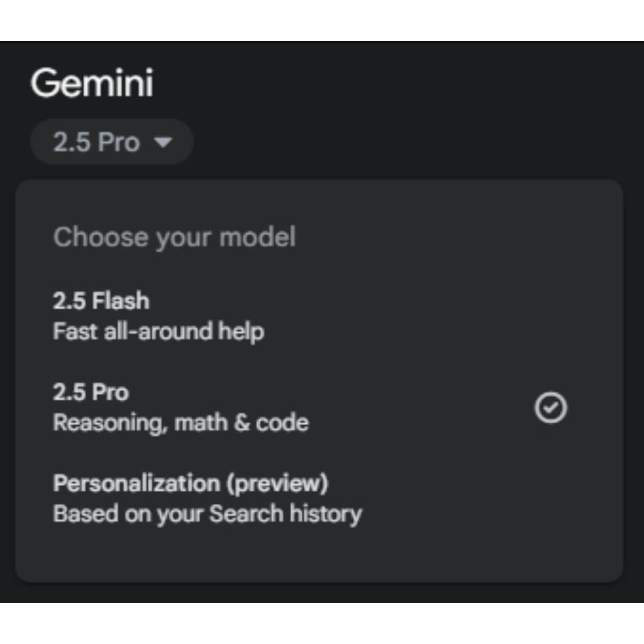Click the "Choose your model" heading
Image resolution: width=644 pixels, height=644 pixels.
point(174,238)
